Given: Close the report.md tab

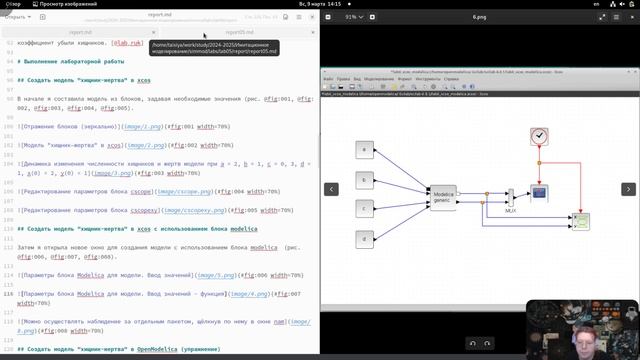Looking at the screenshot, I should tap(153, 32).
